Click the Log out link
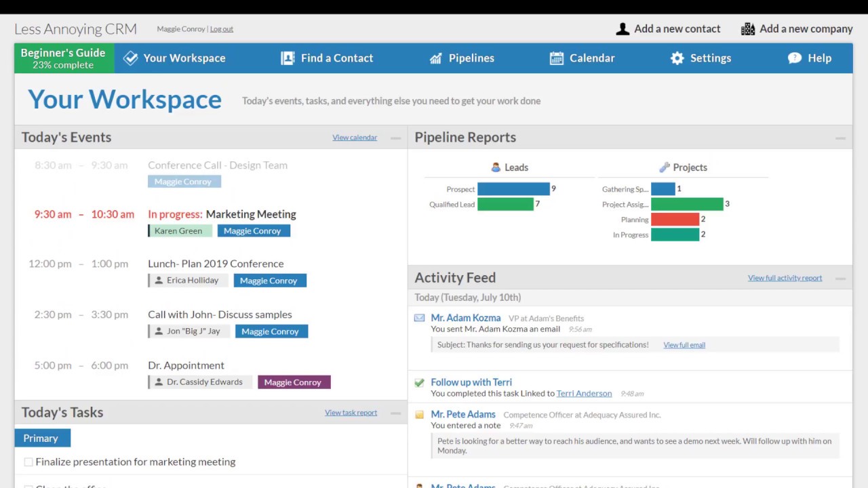Image resolution: width=868 pixels, height=488 pixels. pyautogui.click(x=221, y=28)
